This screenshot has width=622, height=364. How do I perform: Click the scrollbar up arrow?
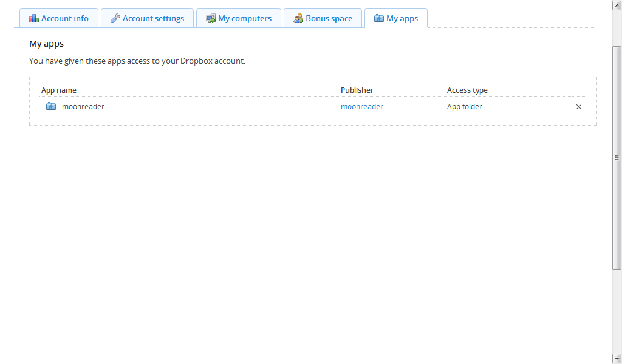(x=617, y=5)
